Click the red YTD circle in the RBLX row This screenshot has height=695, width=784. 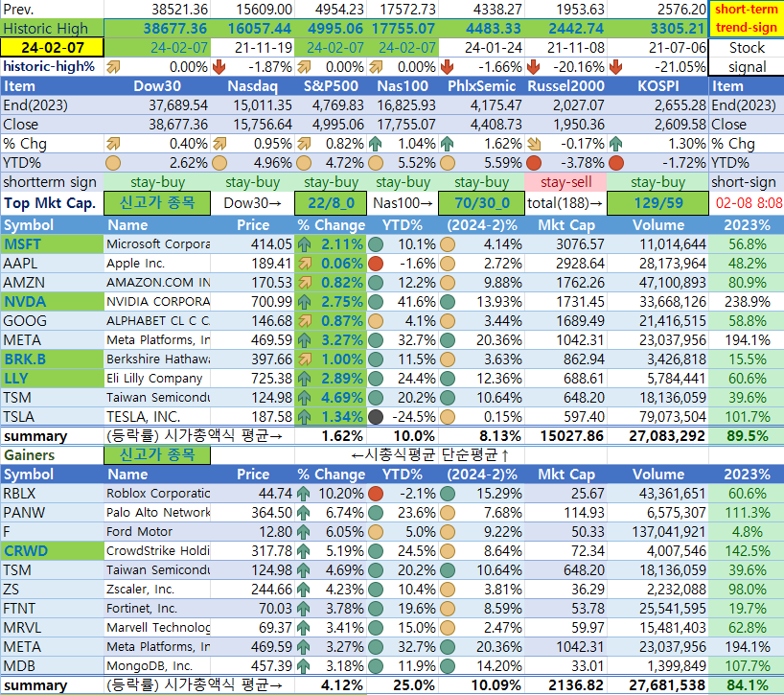[376, 494]
